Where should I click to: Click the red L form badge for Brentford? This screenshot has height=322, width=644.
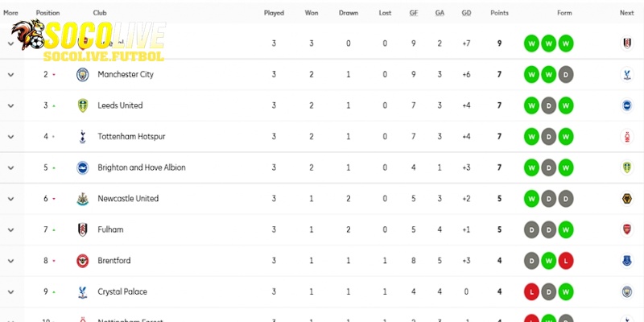(565, 261)
